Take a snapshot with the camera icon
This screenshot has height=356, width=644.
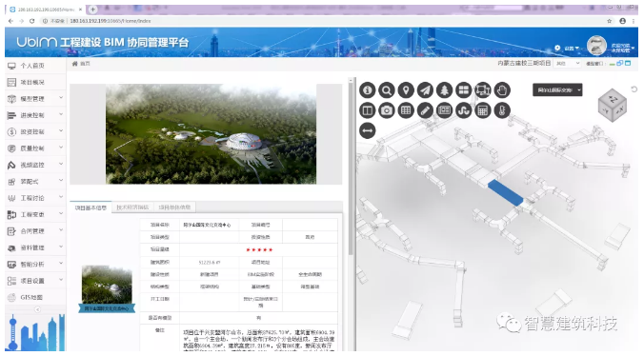click(387, 110)
